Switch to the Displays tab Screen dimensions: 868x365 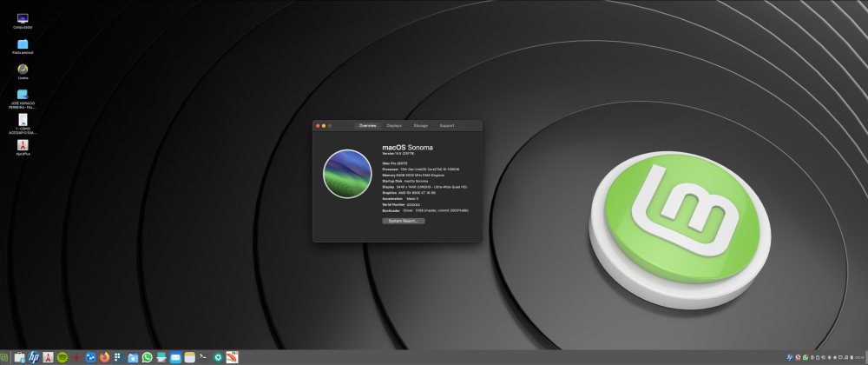click(x=394, y=126)
